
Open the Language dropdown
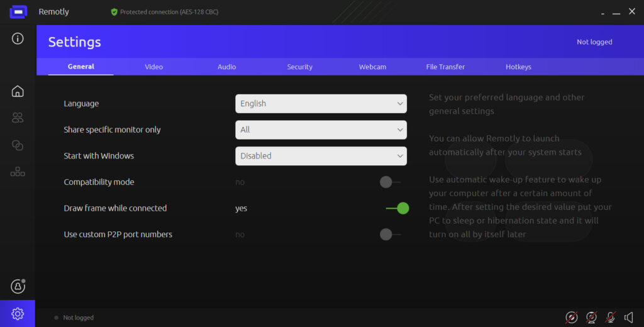point(321,104)
